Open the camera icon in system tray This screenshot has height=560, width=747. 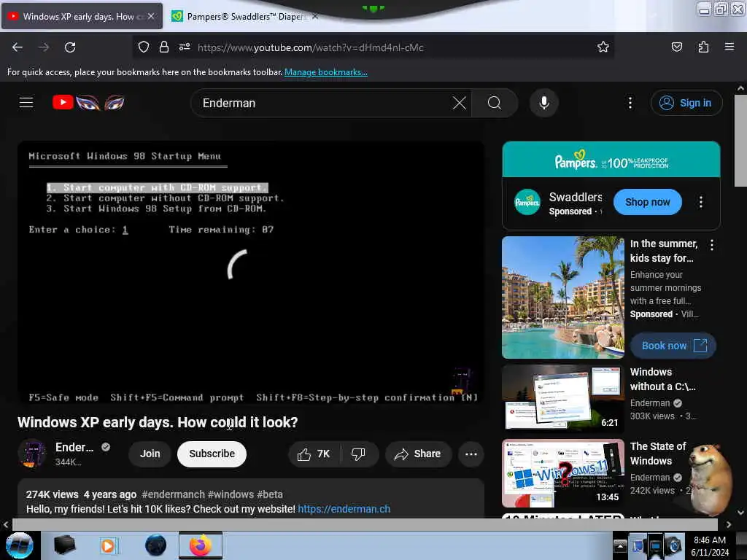(x=674, y=545)
